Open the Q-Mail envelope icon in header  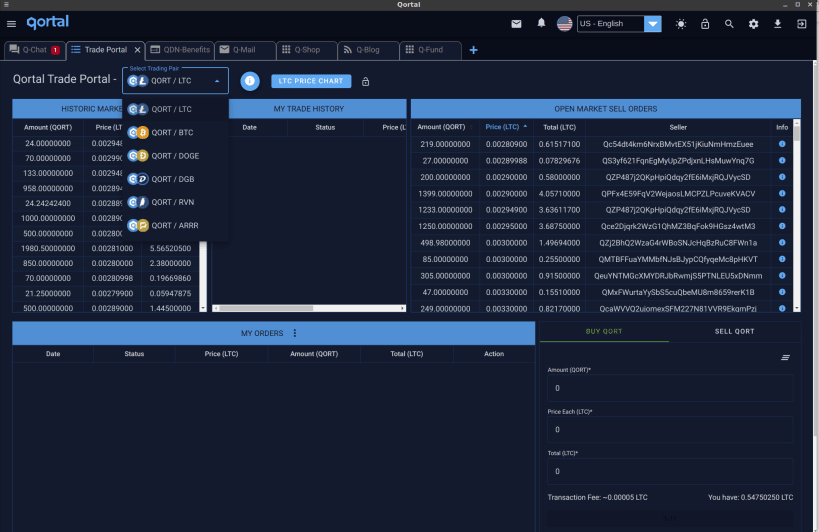[x=516, y=24]
